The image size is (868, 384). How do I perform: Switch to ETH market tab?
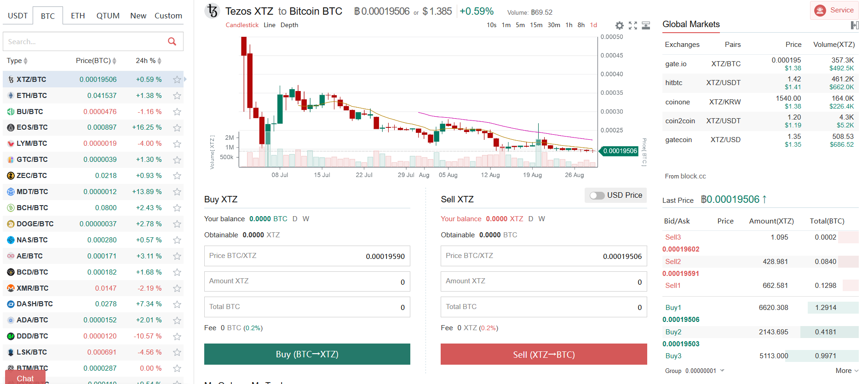pos(78,16)
